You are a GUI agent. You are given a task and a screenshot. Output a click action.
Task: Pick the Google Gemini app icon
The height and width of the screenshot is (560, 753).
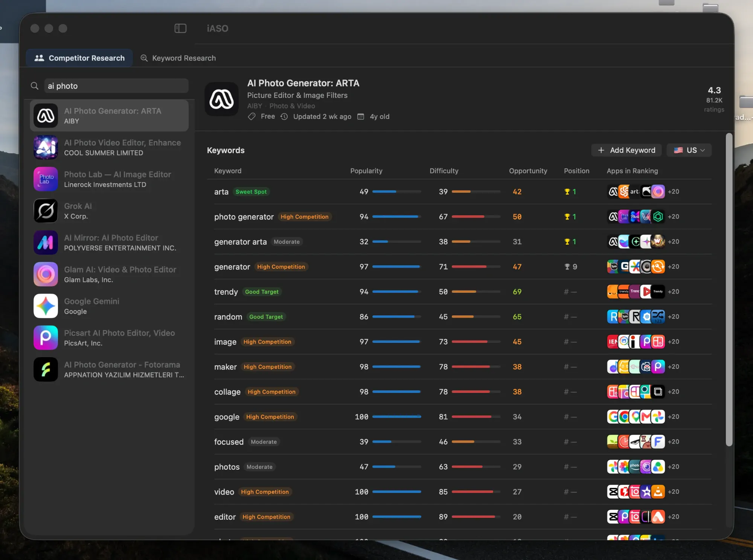[x=46, y=306]
